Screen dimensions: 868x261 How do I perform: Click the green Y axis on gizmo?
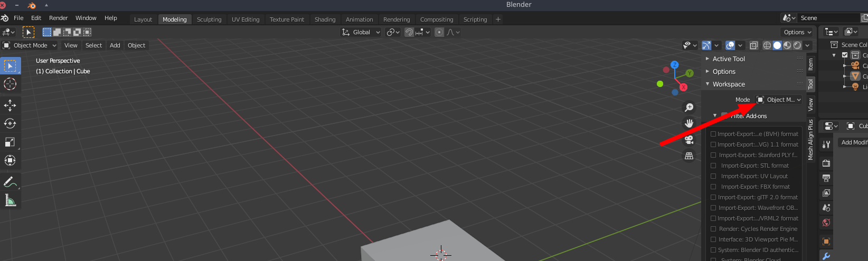tap(689, 73)
